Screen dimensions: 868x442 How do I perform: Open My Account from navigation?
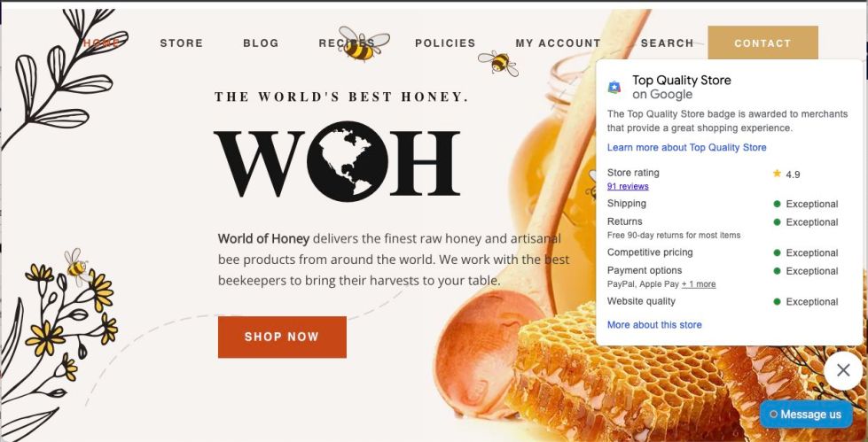(x=558, y=43)
